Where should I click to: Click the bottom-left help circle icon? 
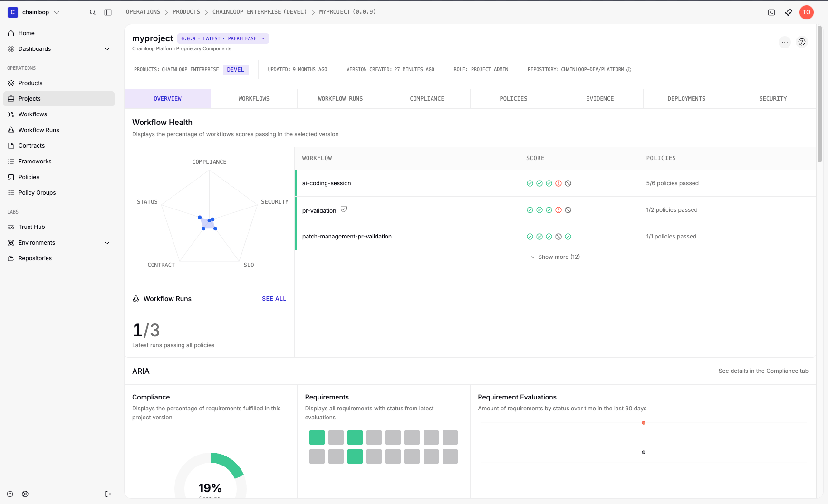coord(10,494)
